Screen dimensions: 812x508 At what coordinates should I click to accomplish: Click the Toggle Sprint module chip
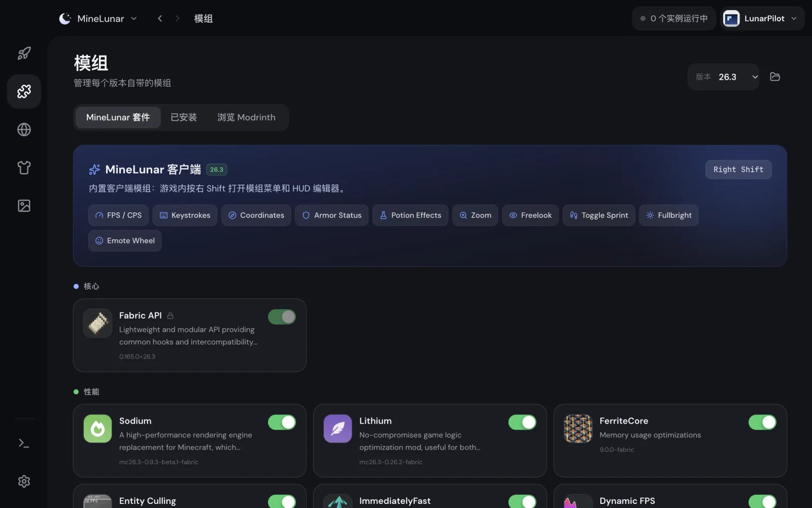coord(599,215)
